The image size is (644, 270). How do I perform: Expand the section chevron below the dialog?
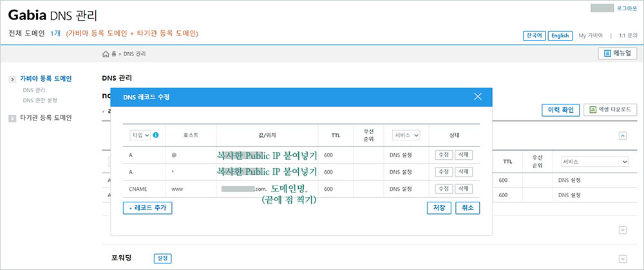click(x=623, y=230)
